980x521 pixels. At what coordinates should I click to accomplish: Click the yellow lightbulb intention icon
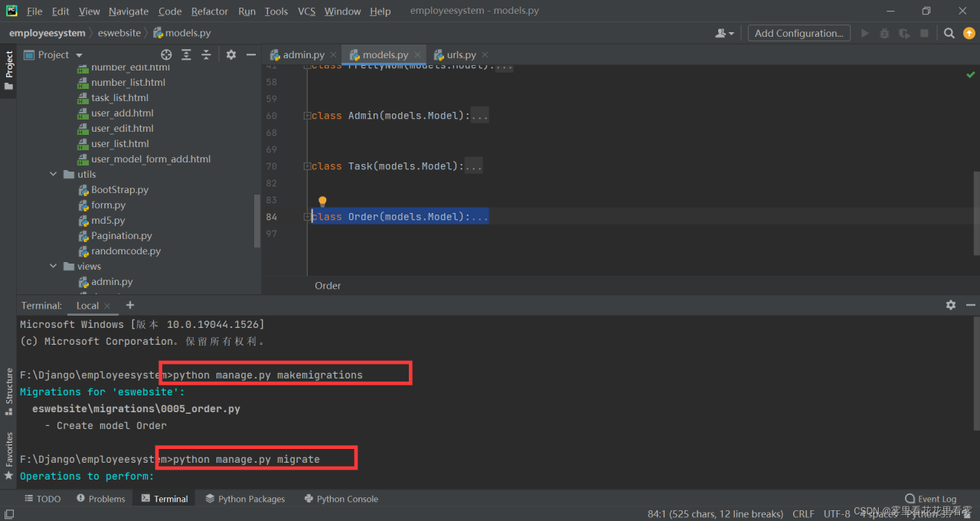coord(322,202)
